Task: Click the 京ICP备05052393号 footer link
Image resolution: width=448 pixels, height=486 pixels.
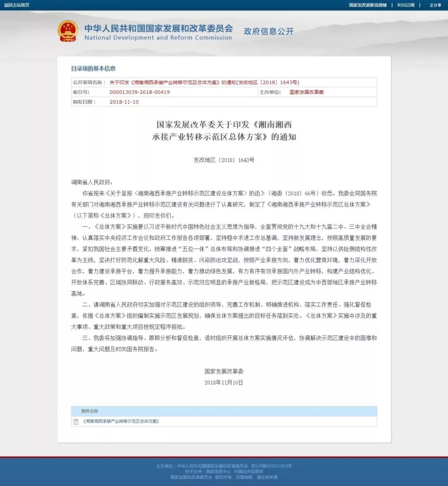Action: tap(271, 466)
